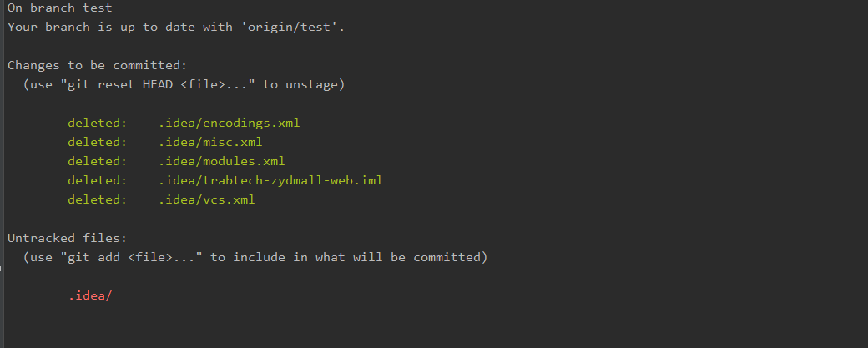Image resolution: width=868 pixels, height=348 pixels.
Task: Click 'deleted:' label beside vcs.xml
Action: coord(98,199)
